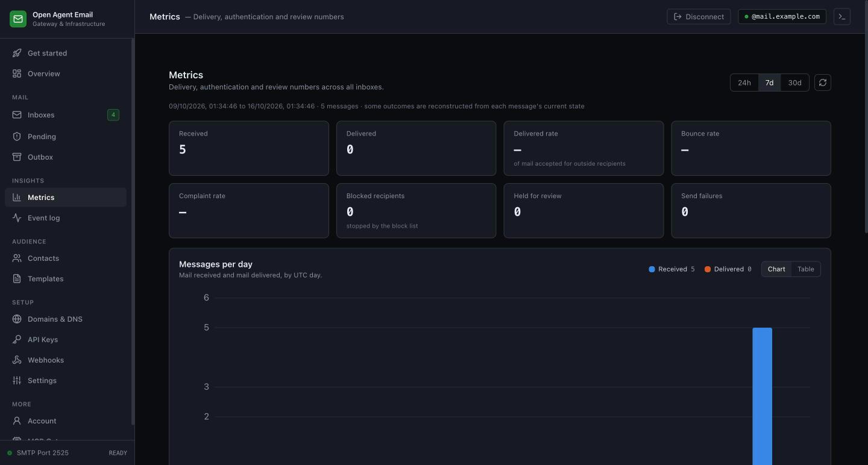Click the sidebar scrollbar
Image resolution: width=868 pixels, height=465 pixels.
(x=133, y=232)
